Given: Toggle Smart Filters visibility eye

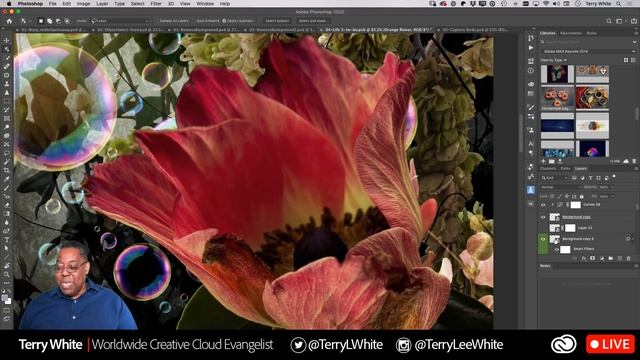Looking at the screenshot, I should (556, 249).
